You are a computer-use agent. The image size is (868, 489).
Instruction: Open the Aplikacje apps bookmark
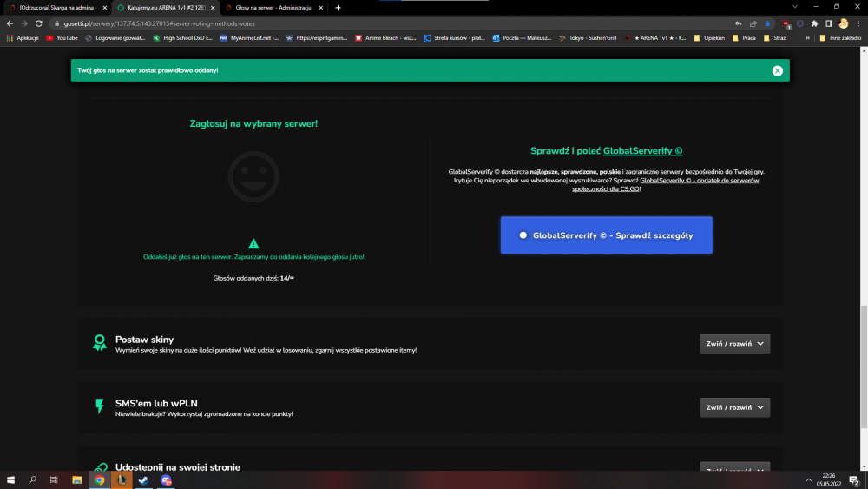click(23, 38)
